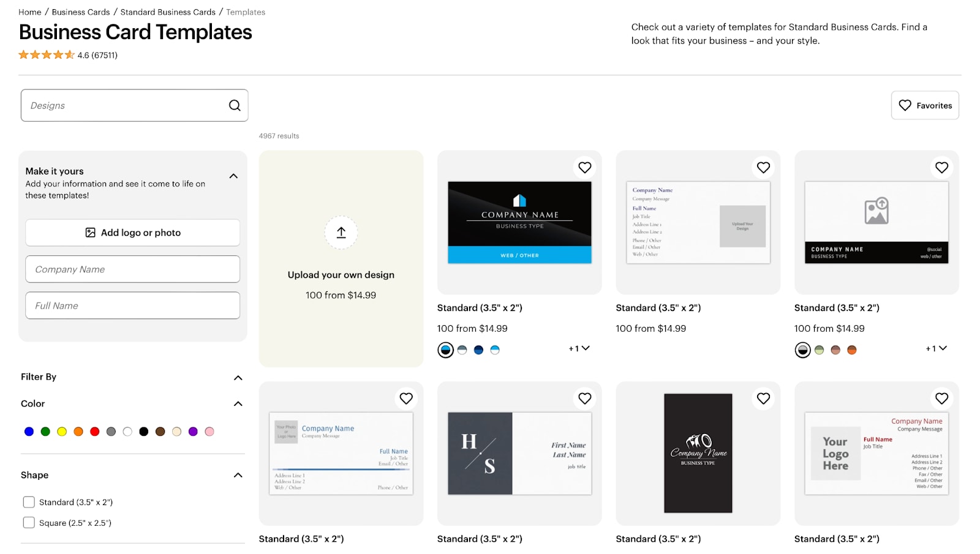Select the black color dot under the first template
Screen dimensions: 980x554
[445, 350]
